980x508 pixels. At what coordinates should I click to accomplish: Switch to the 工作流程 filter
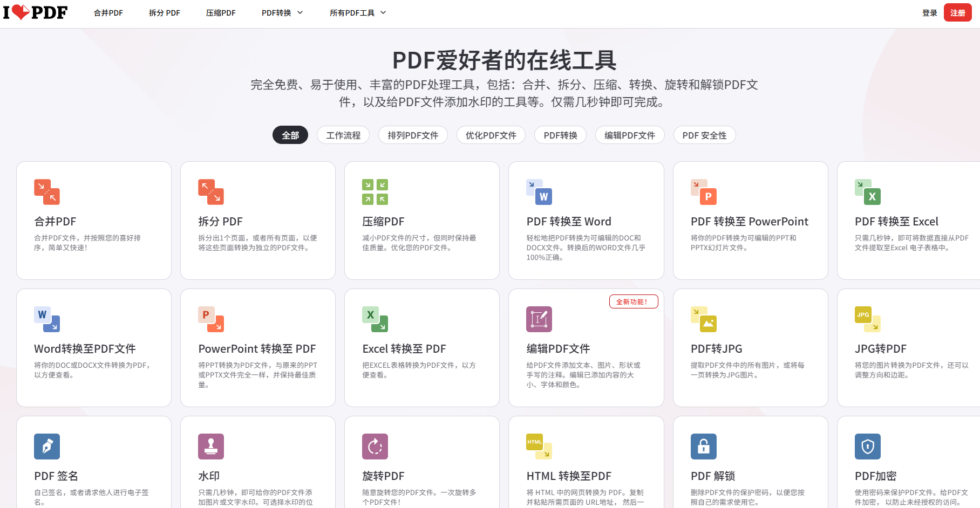point(343,135)
